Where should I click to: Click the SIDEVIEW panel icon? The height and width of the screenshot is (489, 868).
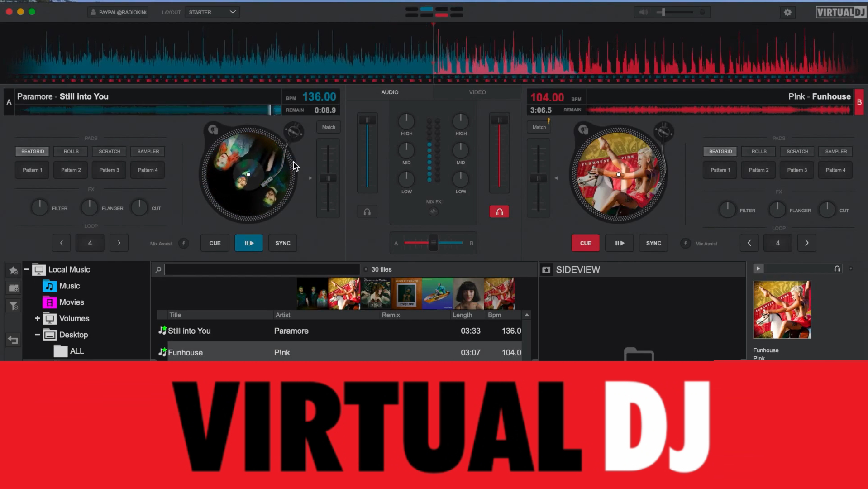[x=546, y=270]
